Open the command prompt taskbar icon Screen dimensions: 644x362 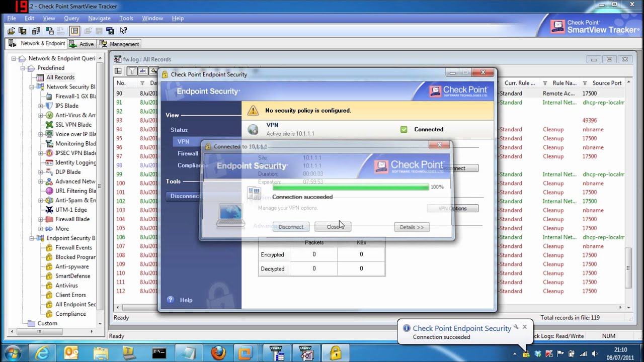159,352
